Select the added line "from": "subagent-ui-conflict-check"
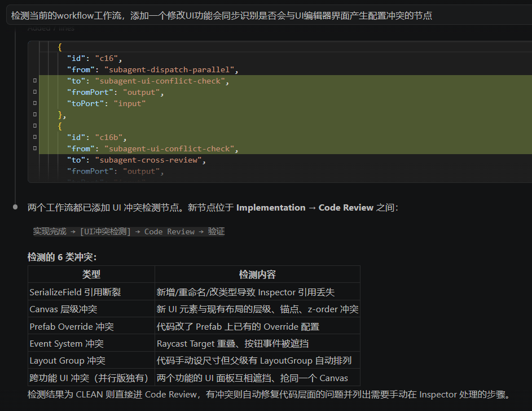 [153, 148]
